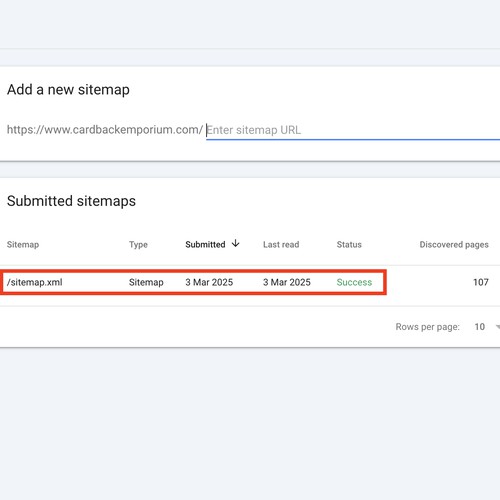Click the Submitted column sort arrow
500x500 pixels.
point(235,243)
